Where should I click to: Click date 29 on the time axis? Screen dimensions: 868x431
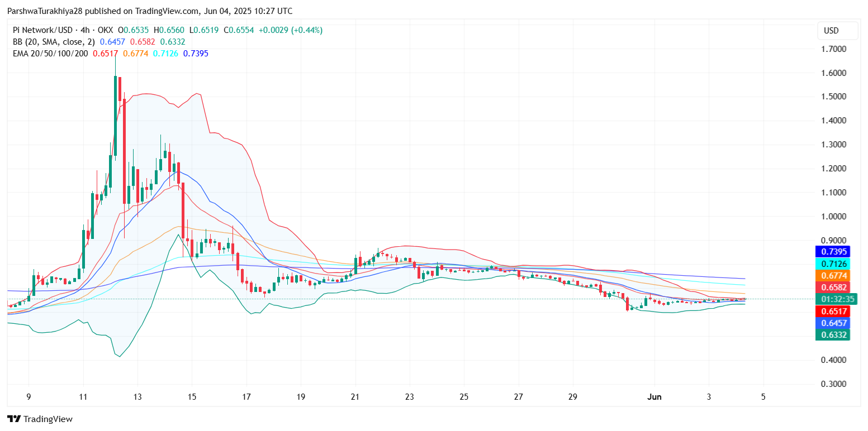[x=572, y=397]
